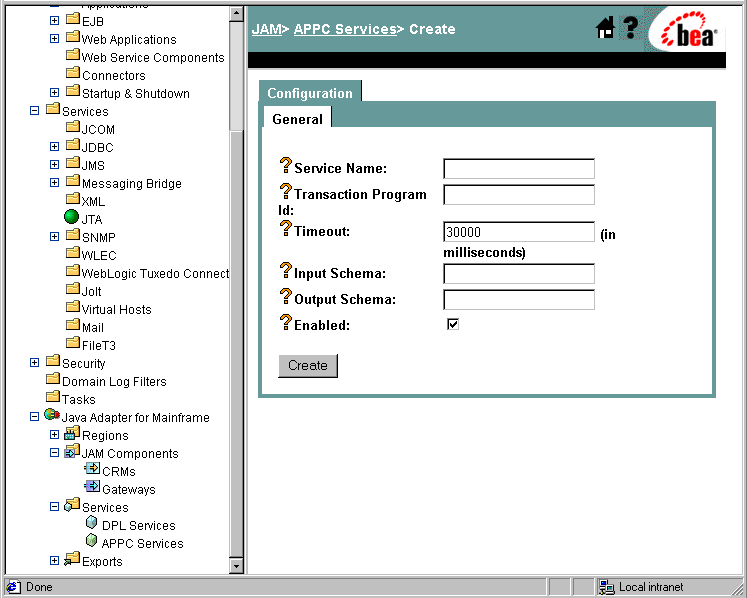Viewport: 747px width, 598px height.
Task: Click the JCOM folder icon
Action: coord(73,127)
